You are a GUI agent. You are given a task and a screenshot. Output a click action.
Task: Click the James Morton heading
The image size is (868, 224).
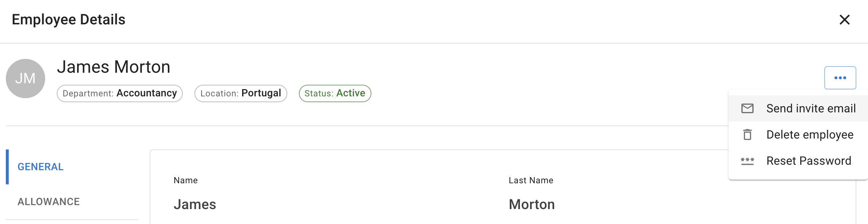(114, 67)
